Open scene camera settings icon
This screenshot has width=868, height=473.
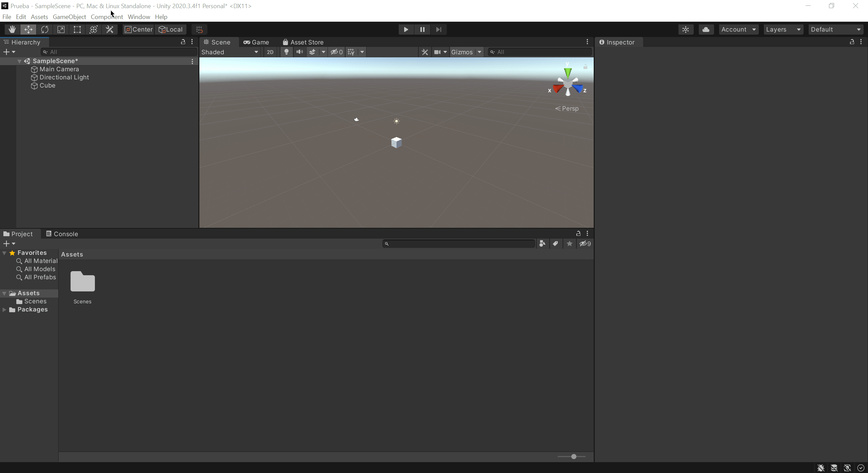tap(437, 52)
